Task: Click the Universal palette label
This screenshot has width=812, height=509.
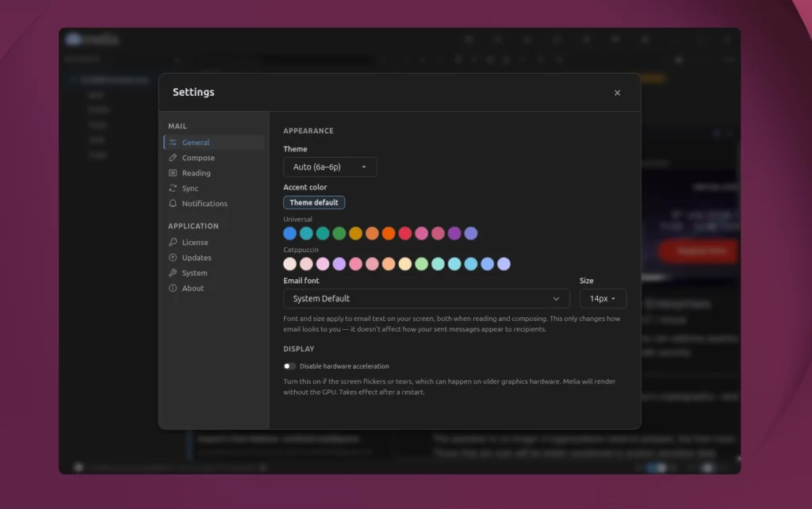Action: (x=298, y=219)
